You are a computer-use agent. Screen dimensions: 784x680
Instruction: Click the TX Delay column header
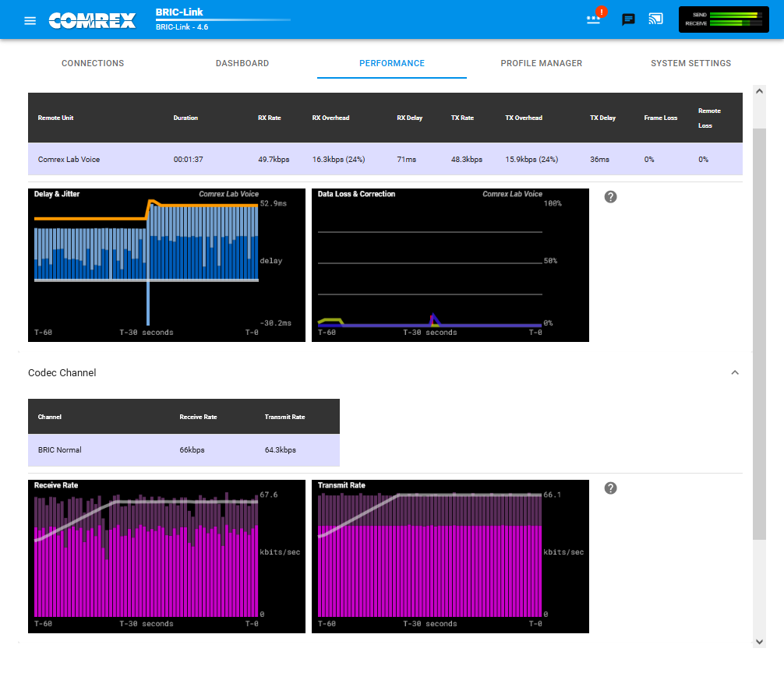(602, 118)
